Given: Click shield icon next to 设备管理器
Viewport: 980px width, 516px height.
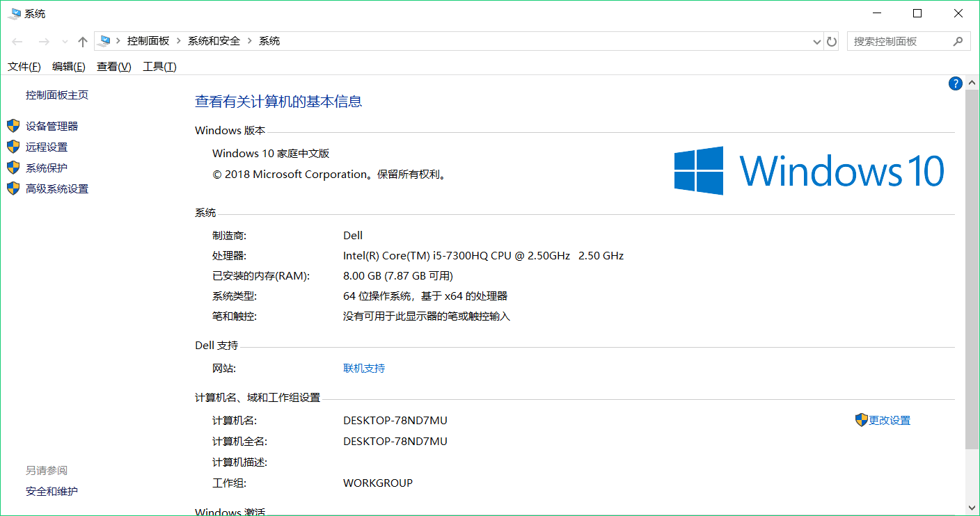Looking at the screenshot, I should (x=13, y=126).
